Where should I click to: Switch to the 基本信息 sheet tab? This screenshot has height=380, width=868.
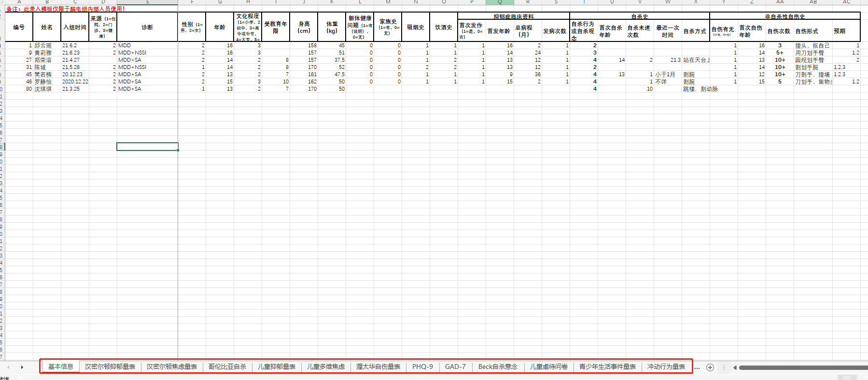pos(61,366)
